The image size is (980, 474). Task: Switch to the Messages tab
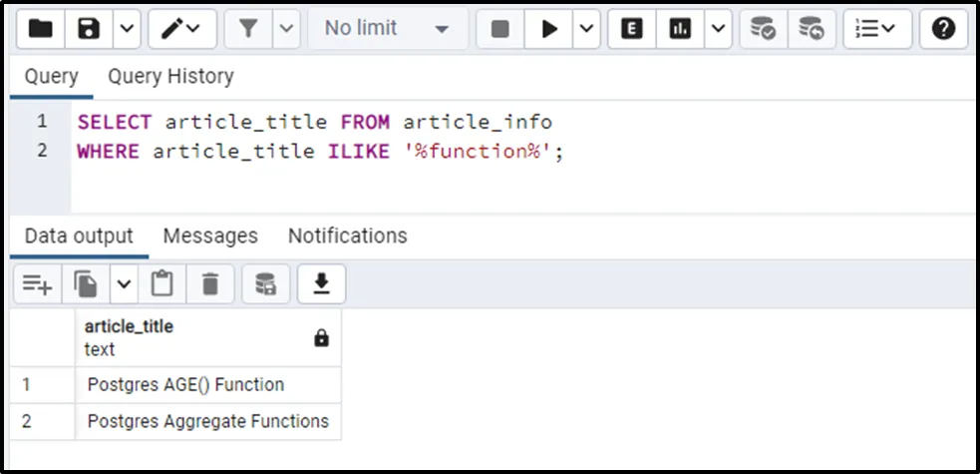[x=210, y=236]
